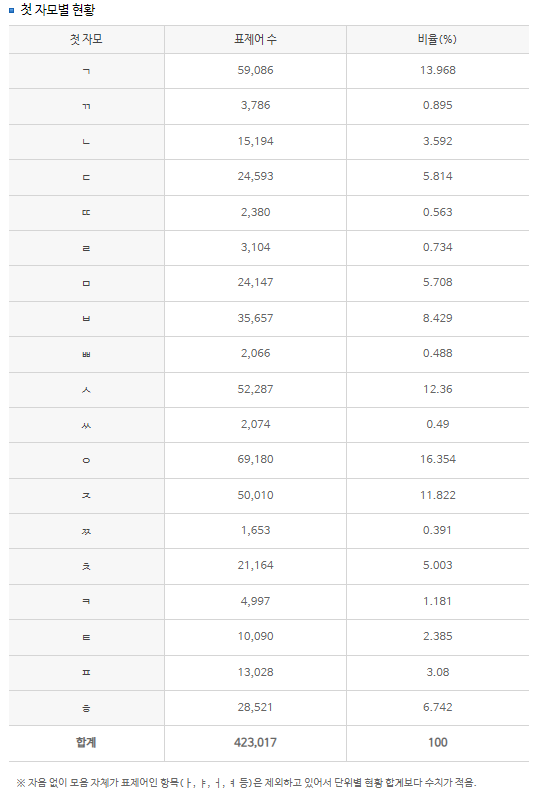Click the ㄷ consonant cell
Viewport: 540px width, 798px height.
[86, 177]
